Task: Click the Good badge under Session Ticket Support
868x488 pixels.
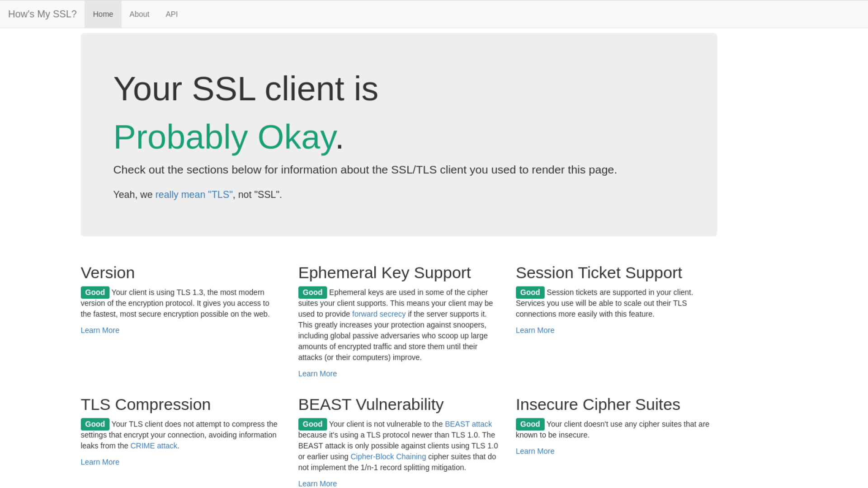Action: click(530, 292)
